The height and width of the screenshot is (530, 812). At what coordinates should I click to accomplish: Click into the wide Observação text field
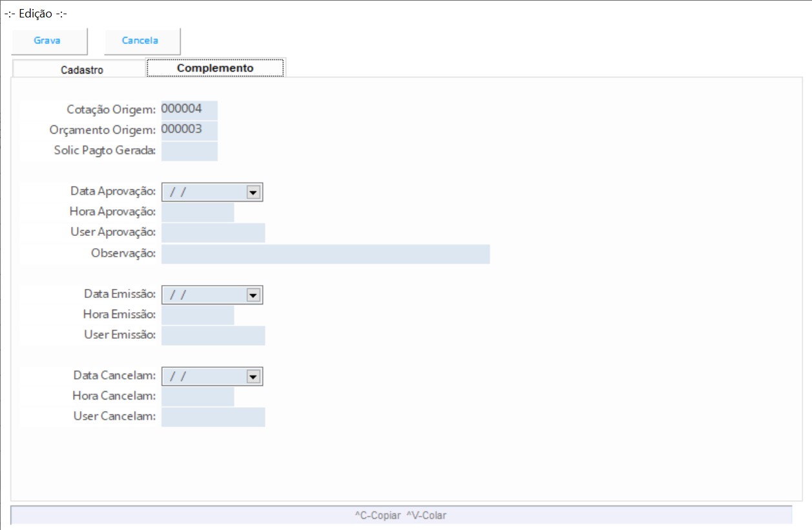[x=326, y=254]
